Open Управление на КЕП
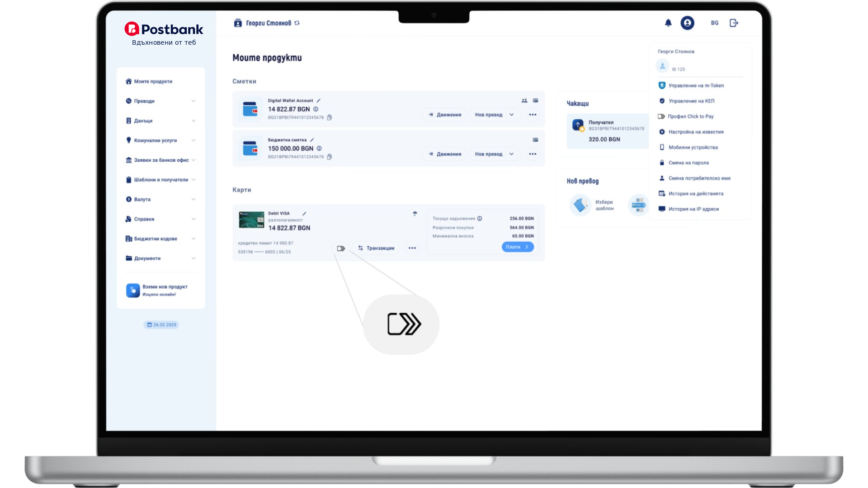This screenshot has width=868, height=488. 686,101
